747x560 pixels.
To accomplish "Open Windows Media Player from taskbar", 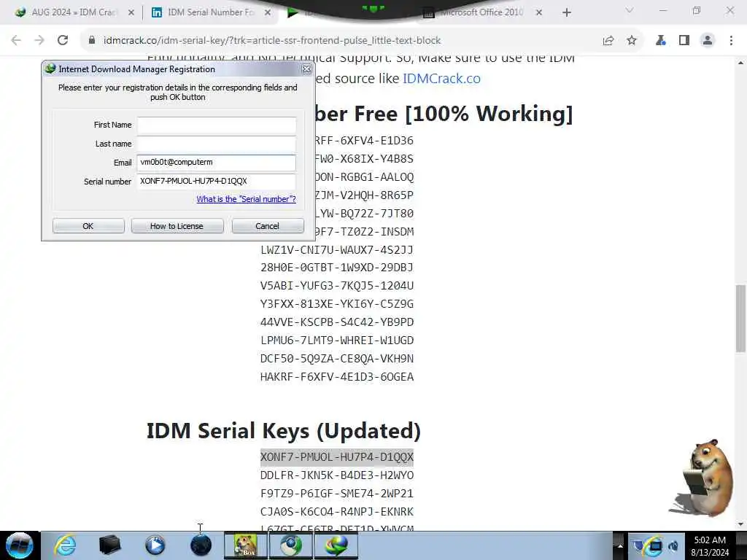I will click(155, 545).
